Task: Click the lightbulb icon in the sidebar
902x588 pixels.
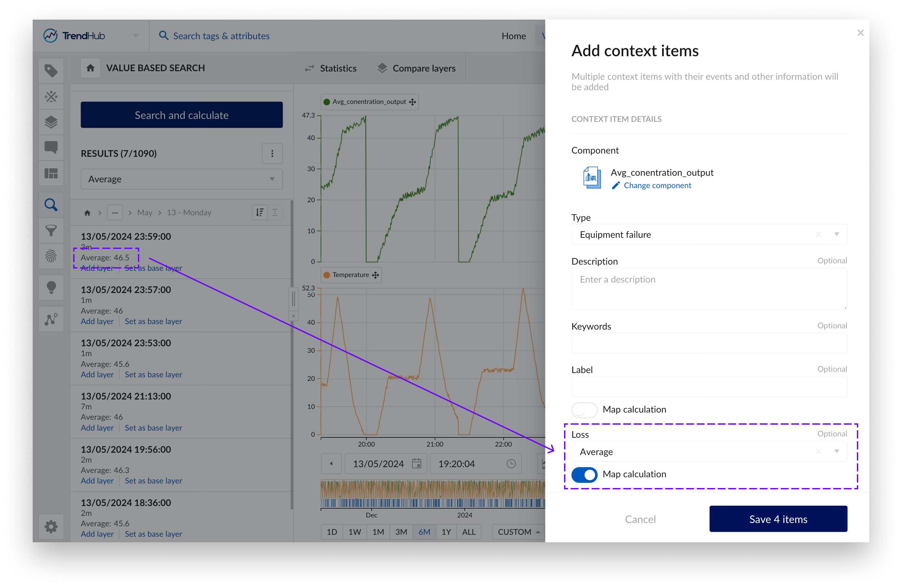Action: [51, 288]
